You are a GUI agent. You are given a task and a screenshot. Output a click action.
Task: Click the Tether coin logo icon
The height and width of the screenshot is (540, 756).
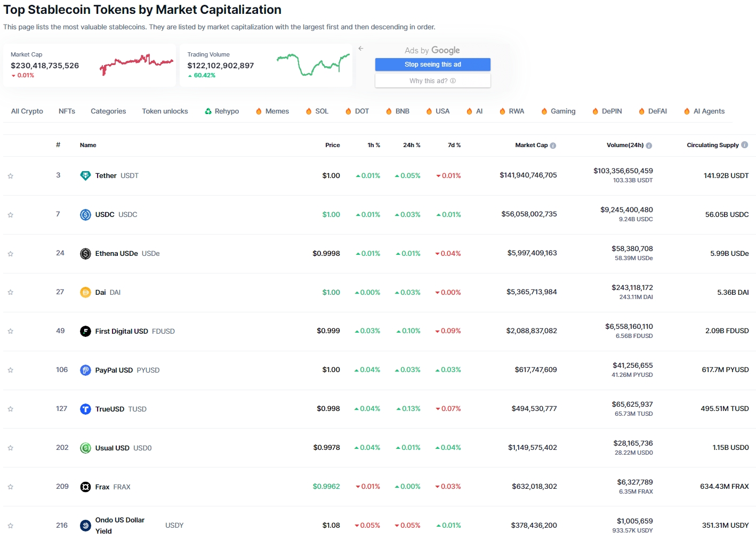[85, 176]
